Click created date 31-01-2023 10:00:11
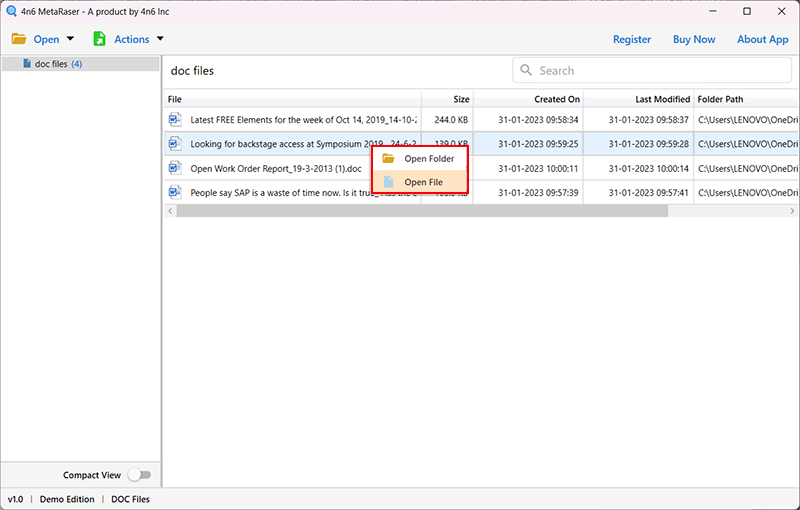 coord(538,169)
